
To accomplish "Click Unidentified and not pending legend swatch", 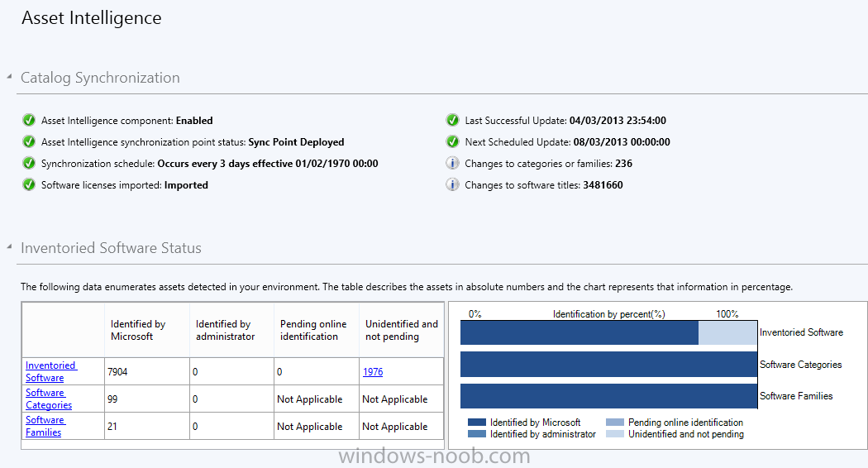I will [615, 434].
